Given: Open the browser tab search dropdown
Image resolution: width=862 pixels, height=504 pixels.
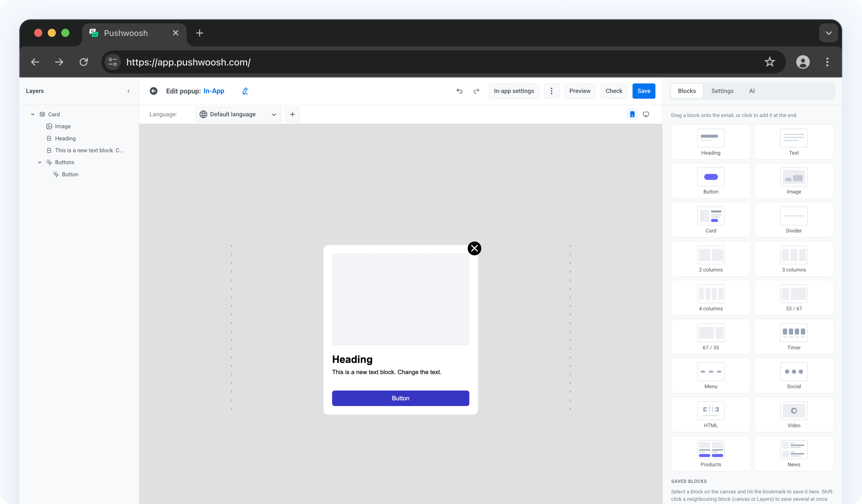Looking at the screenshot, I should pos(828,33).
